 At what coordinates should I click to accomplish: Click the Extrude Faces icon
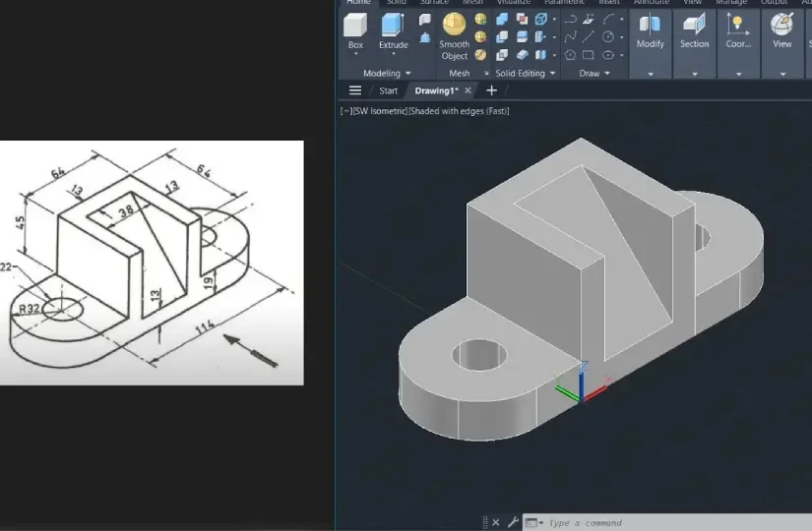(540, 36)
